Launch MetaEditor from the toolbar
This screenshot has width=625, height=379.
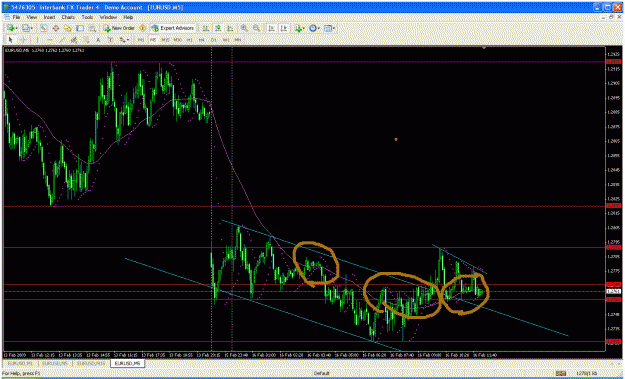pos(143,28)
